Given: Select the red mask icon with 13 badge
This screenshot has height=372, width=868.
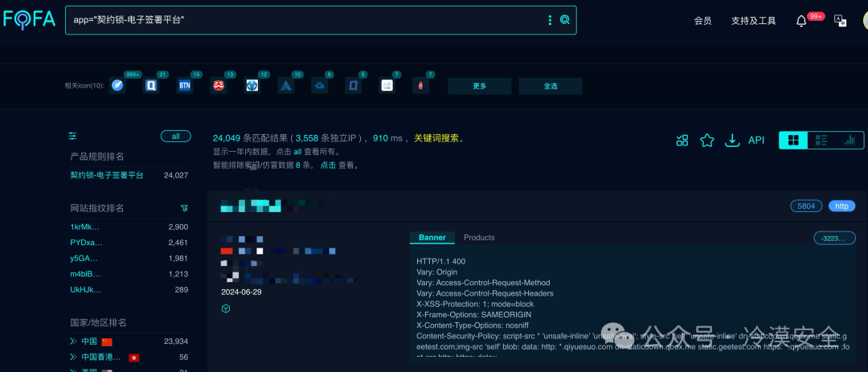Looking at the screenshot, I should [219, 85].
